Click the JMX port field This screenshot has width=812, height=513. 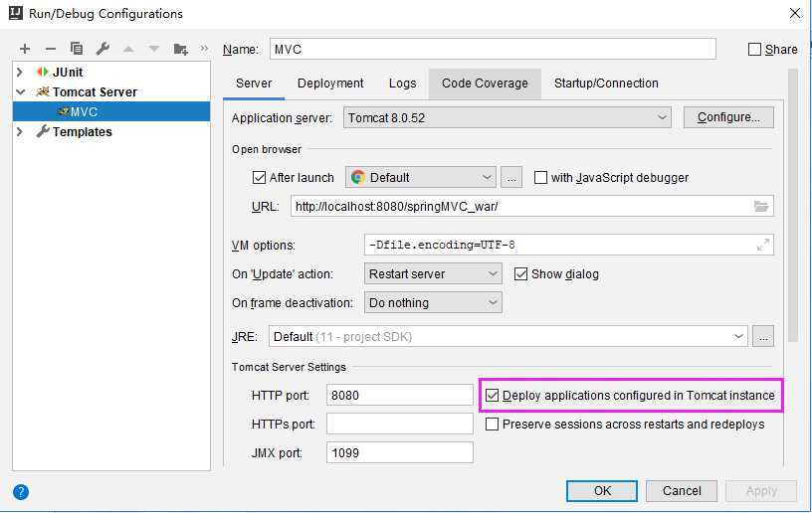point(400,453)
